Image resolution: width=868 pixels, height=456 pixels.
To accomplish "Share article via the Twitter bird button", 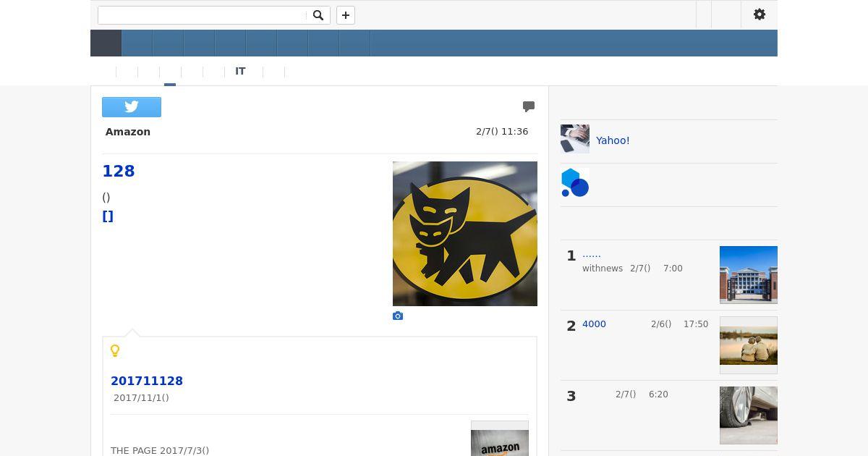I will [132, 107].
